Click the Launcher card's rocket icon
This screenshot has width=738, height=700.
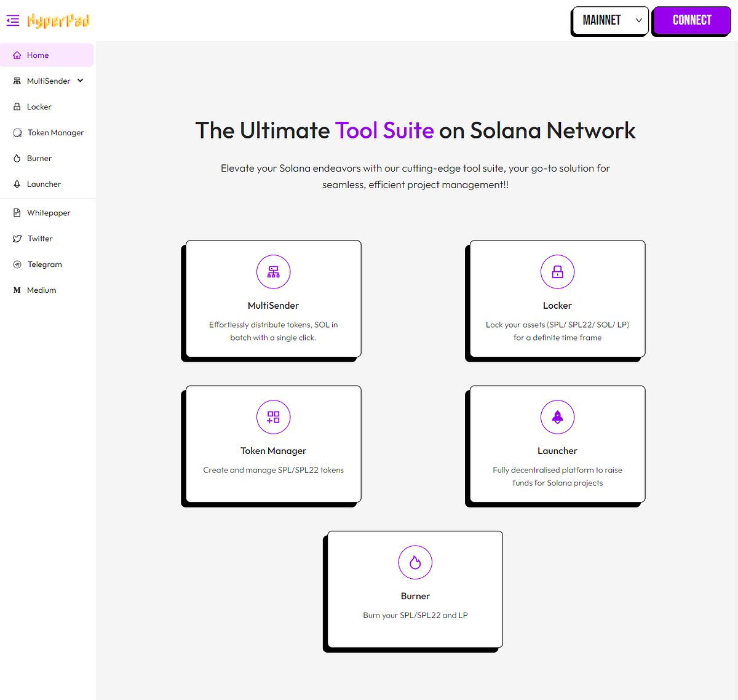(558, 417)
